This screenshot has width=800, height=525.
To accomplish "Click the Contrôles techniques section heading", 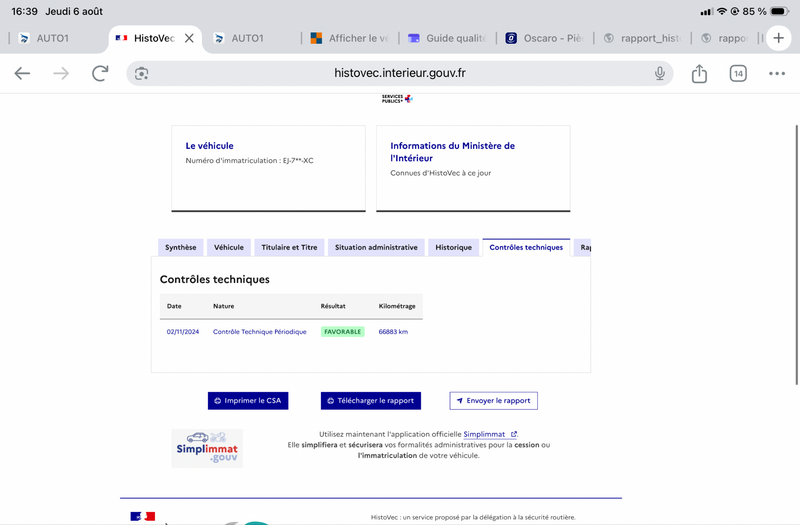I will coord(215,279).
